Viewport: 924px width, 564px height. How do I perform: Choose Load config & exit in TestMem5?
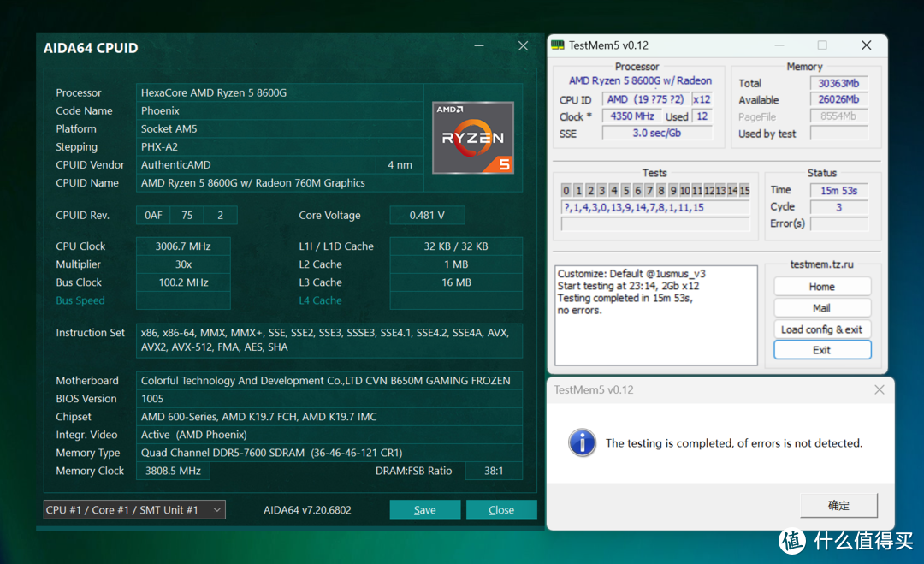822,329
